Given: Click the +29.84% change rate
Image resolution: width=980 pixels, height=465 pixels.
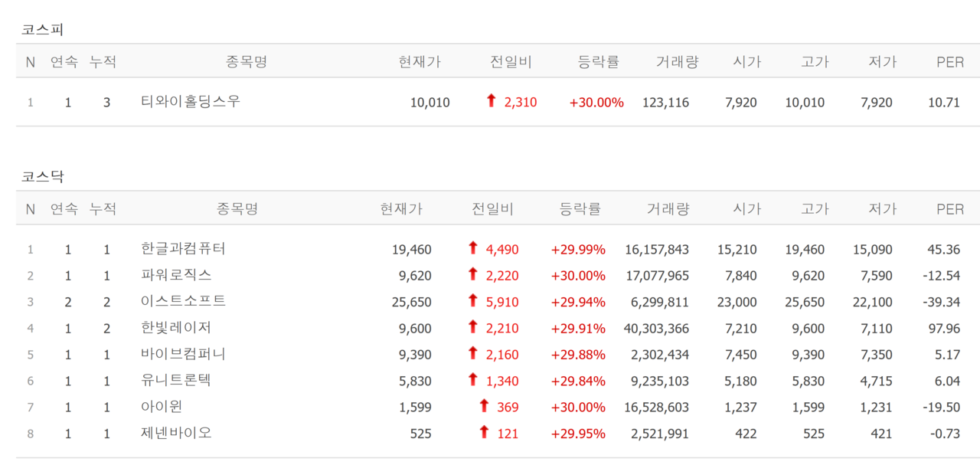Looking at the screenshot, I should tap(578, 381).
